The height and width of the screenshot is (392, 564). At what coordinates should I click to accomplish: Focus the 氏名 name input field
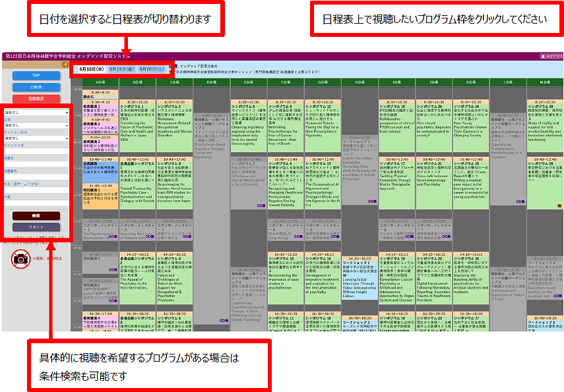pyautogui.click(x=36, y=190)
